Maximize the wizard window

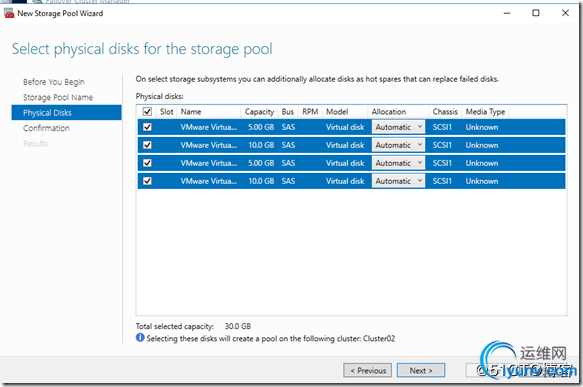536,13
